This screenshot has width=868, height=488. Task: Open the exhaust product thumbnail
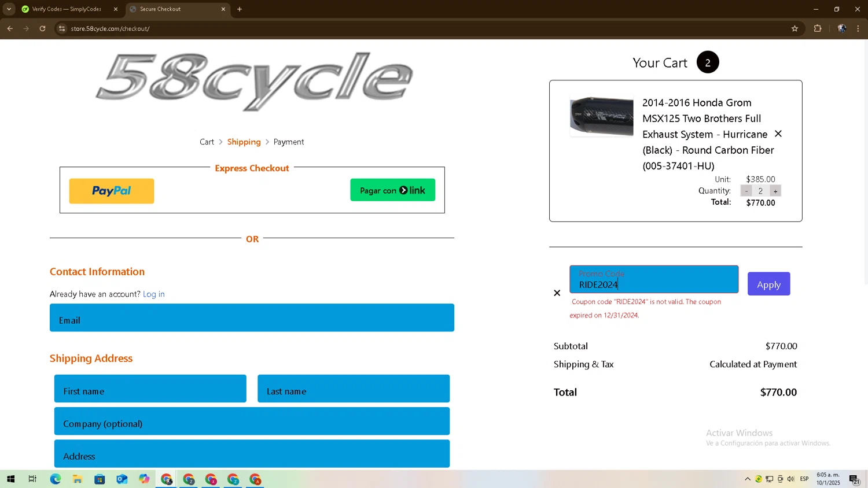pyautogui.click(x=602, y=117)
